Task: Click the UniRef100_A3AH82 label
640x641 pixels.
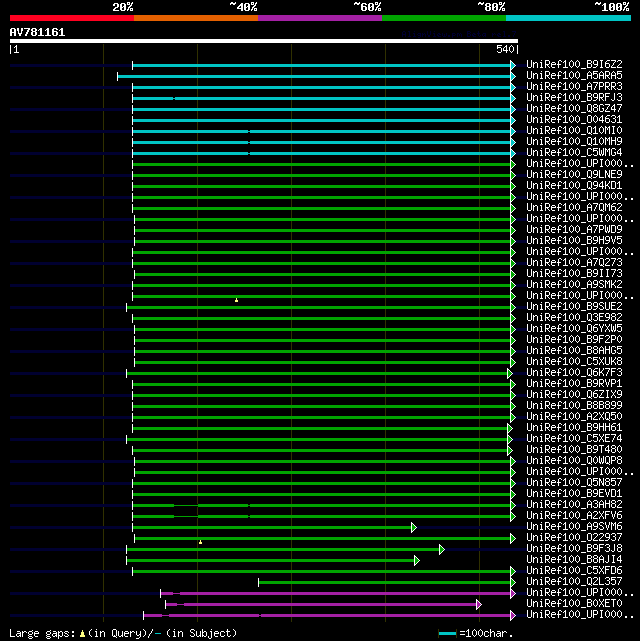Action: tap(574, 505)
